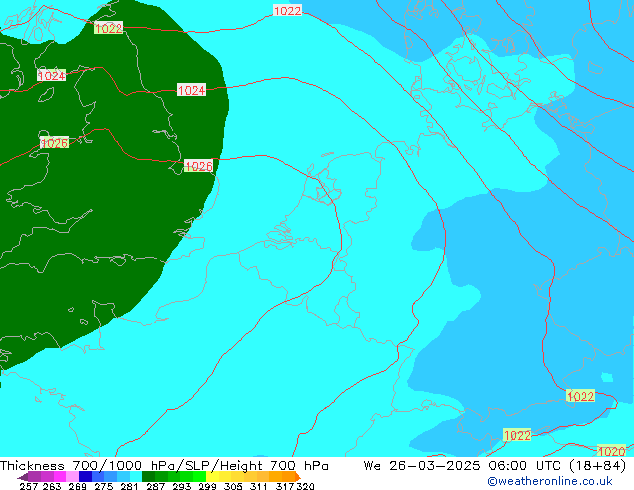634x490 pixels.
Task: Click the 1026 label at the green area's right edge
Action: click(x=199, y=166)
